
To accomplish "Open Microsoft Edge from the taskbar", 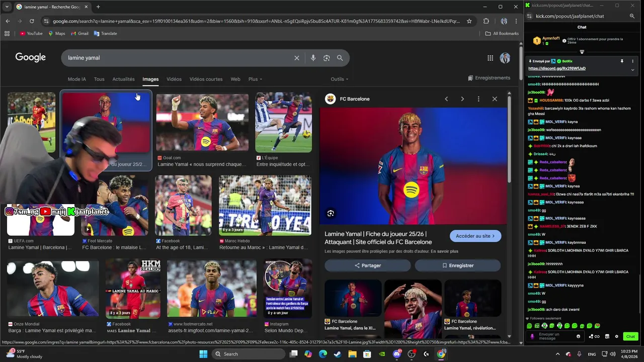I will tap(323, 354).
